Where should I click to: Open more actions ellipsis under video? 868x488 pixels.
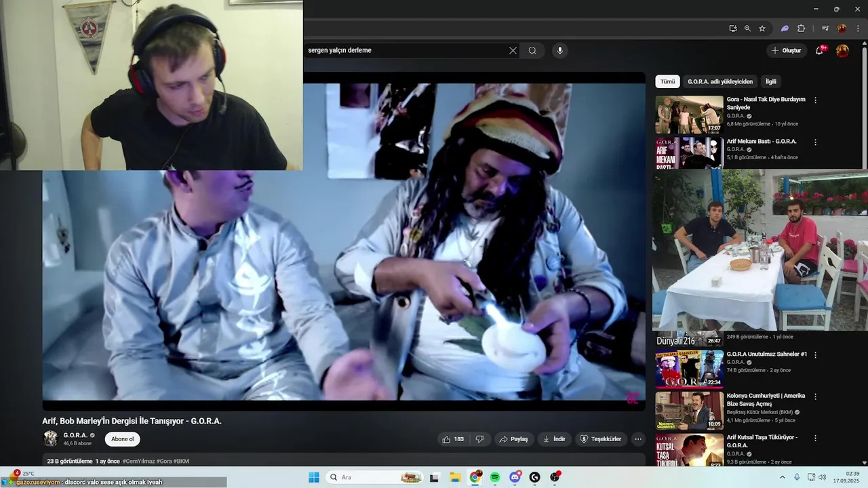[x=638, y=439]
